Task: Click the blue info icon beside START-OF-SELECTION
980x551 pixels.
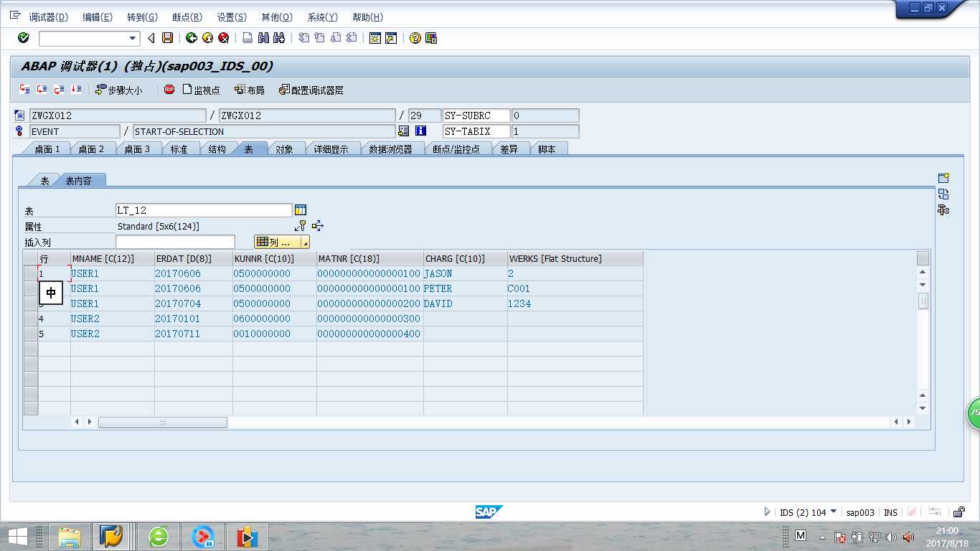Action: [420, 131]
